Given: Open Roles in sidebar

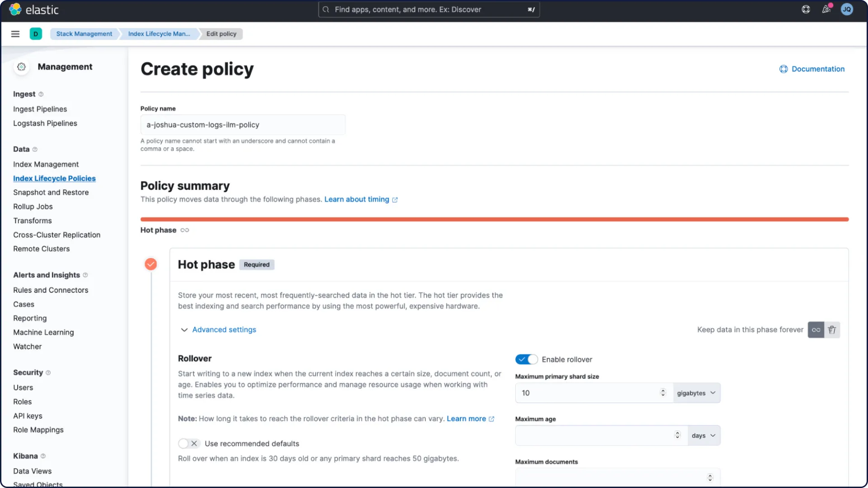Looking at the screenshot, I should (x=23, y=402).
